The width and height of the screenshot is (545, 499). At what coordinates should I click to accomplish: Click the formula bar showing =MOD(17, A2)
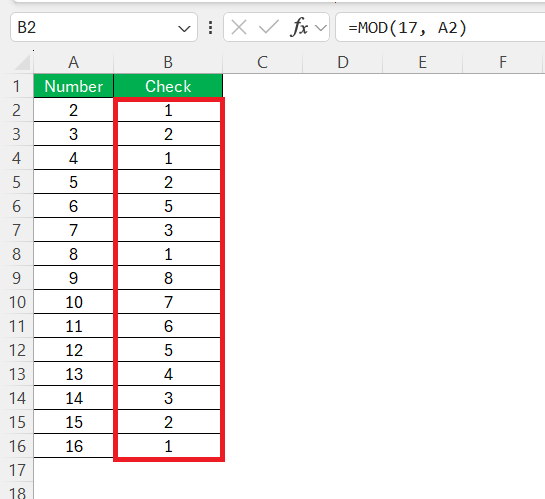click(440, 27)
